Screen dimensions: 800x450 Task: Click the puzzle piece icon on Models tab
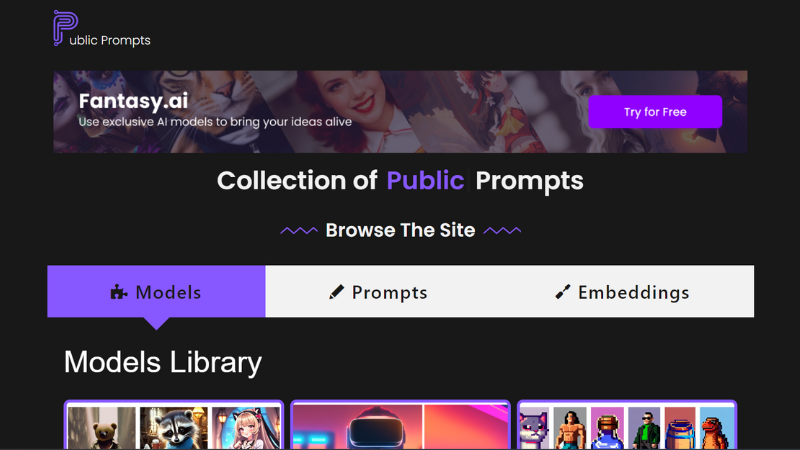click(119, 292)
